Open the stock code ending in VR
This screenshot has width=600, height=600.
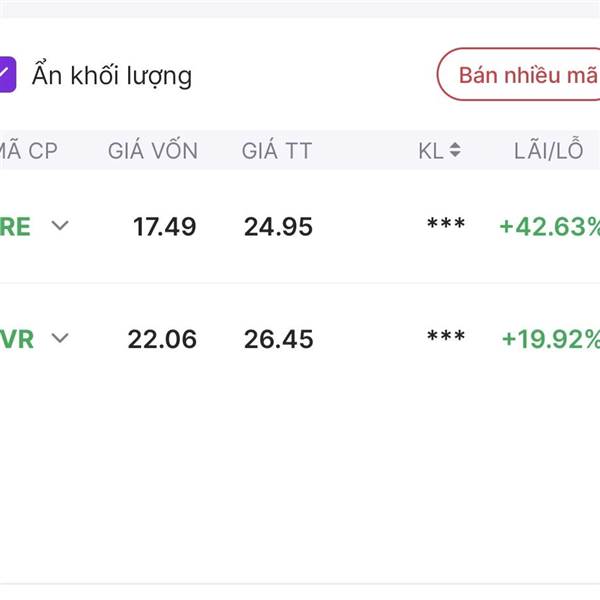point(17,339)
